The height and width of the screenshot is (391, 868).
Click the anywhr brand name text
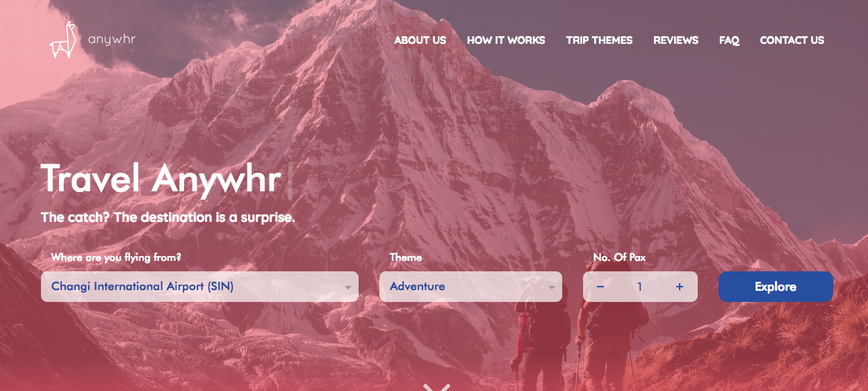[112, 39]
